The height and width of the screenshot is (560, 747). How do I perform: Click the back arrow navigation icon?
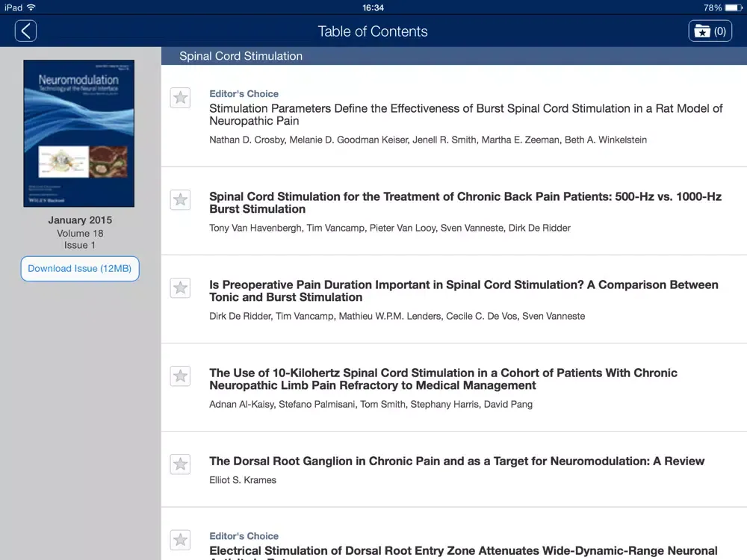[x=25, y=31]
